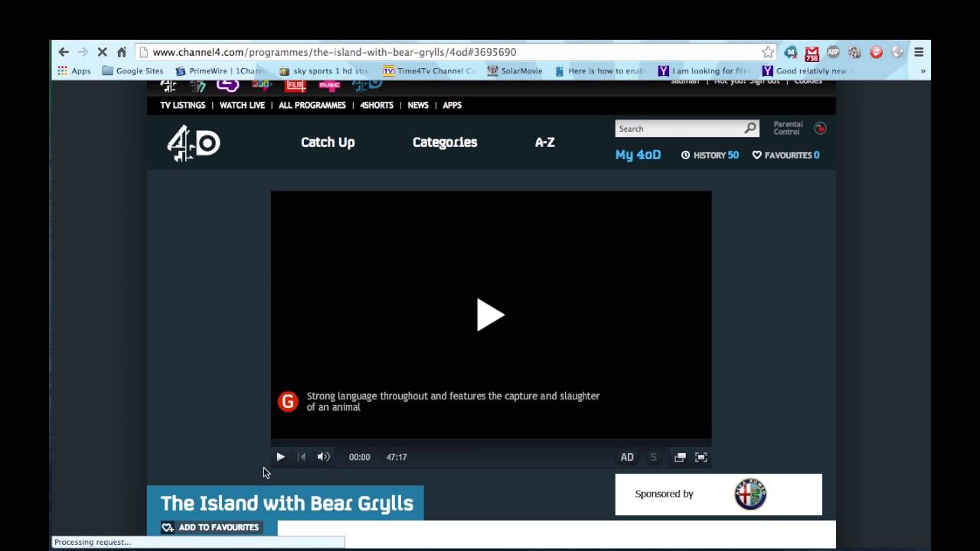The width and height of the screenshot is (980, 551).
Task: Open viewing History 50
Action: (710, 155)
